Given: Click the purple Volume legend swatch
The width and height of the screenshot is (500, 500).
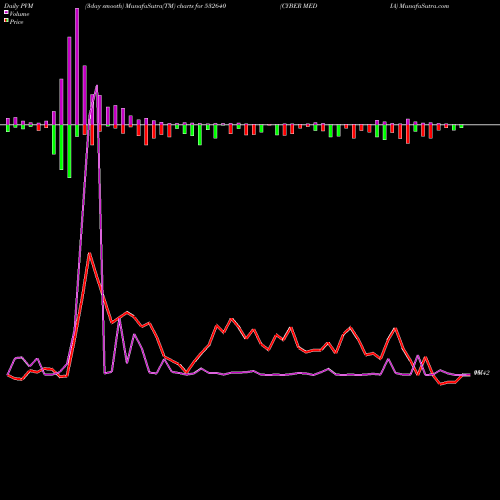Looking at the screenshot, I should coord(6,12).
